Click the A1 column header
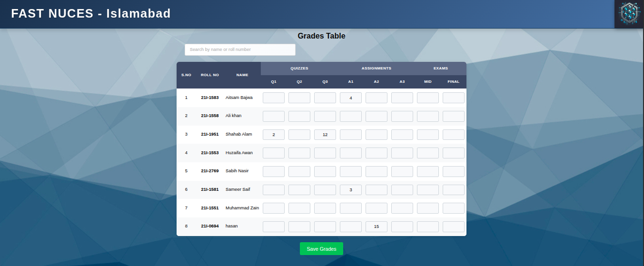The width and height of the screenshot is (644, 266). (x=351, y=82)
